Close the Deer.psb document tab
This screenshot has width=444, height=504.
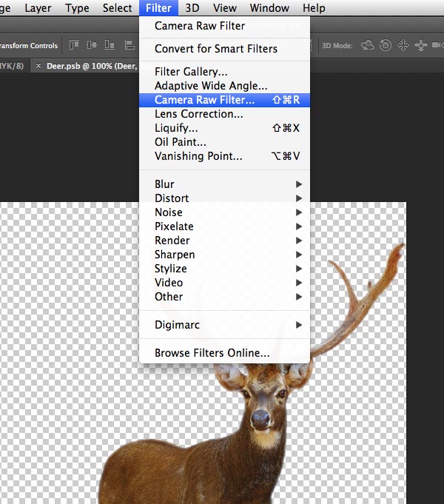[x=38, y=66]
